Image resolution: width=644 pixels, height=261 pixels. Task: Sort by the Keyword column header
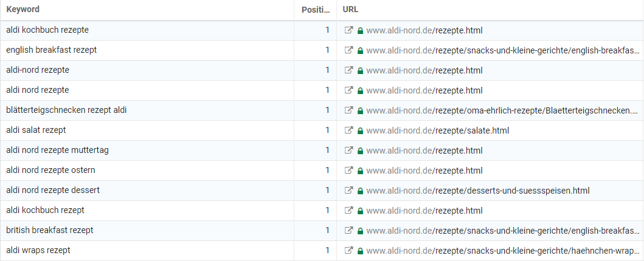23,9
